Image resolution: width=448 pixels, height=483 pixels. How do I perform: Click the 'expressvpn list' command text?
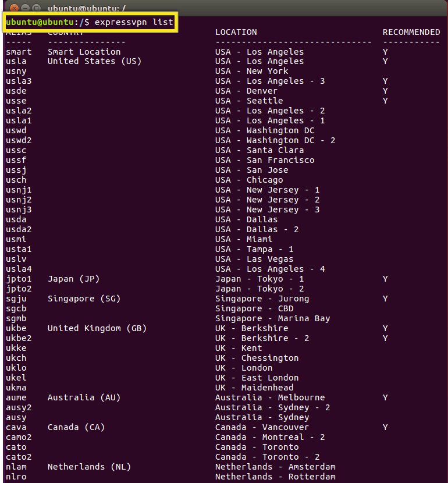(x=134, y=22)
